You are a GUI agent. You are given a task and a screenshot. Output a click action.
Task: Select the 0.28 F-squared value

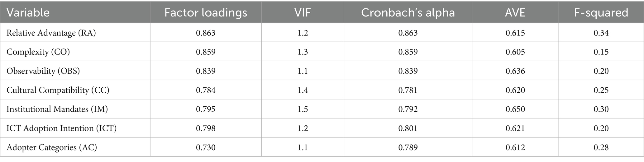coord(601,147)
